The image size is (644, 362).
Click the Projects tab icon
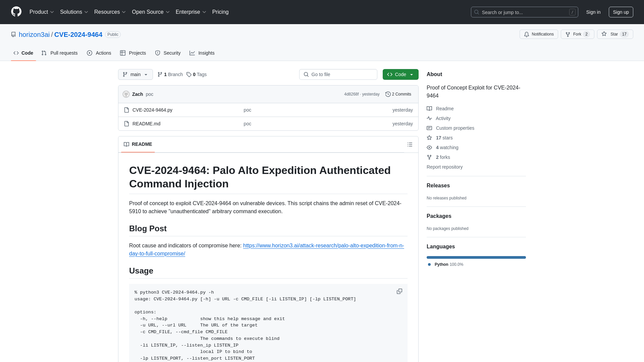point(123,53)
